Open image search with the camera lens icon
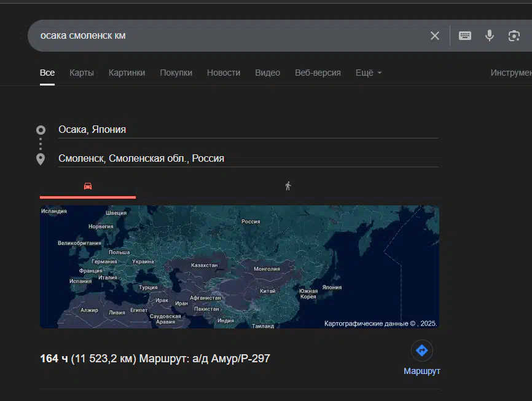The image size is (532, 401). pyautogui.click(x=514, y=36)
